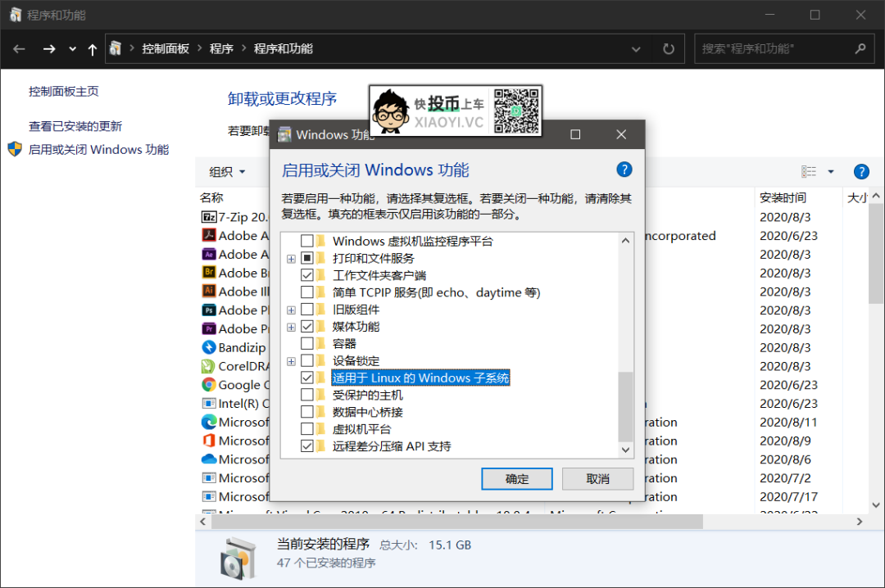The width and height of the screenshot is (885, 588).
Task: Click the help icon in Windows Features dialog
Action: pyautogui.click(x=624, y=170)
